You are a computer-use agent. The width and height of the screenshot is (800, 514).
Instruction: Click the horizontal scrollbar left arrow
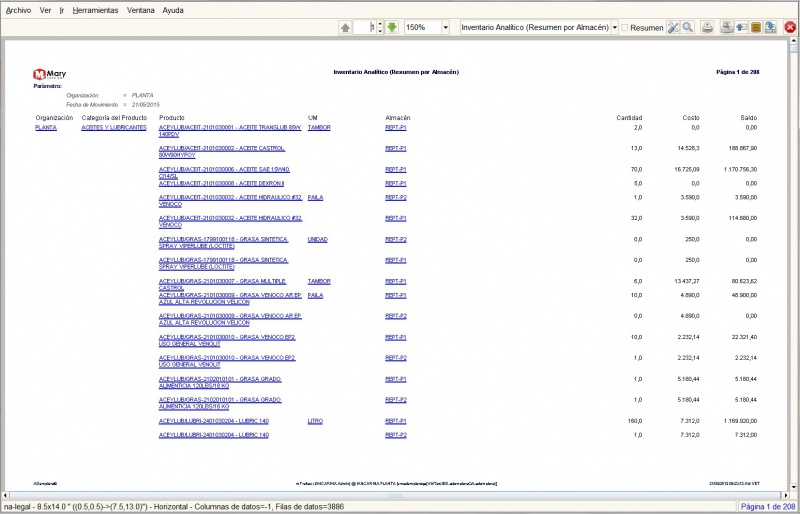[5, 496]
